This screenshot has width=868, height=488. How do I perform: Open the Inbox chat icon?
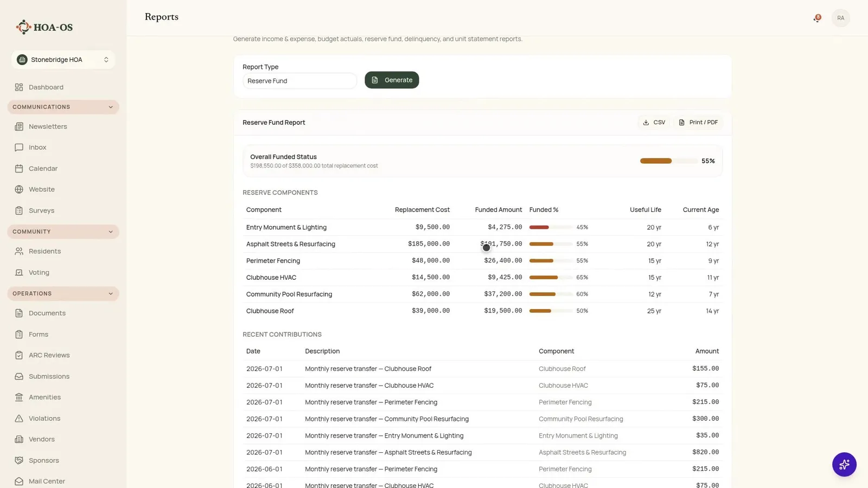coord(19,147)
